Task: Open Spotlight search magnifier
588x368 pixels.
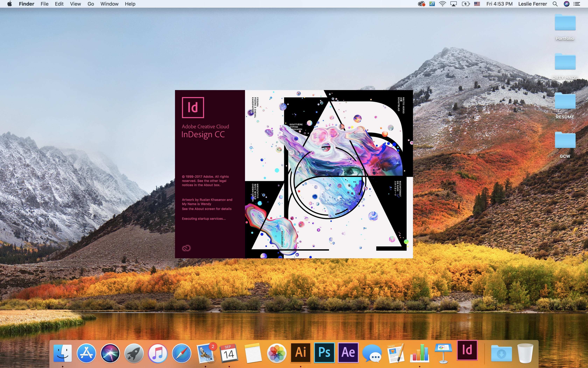Action: 555,4
